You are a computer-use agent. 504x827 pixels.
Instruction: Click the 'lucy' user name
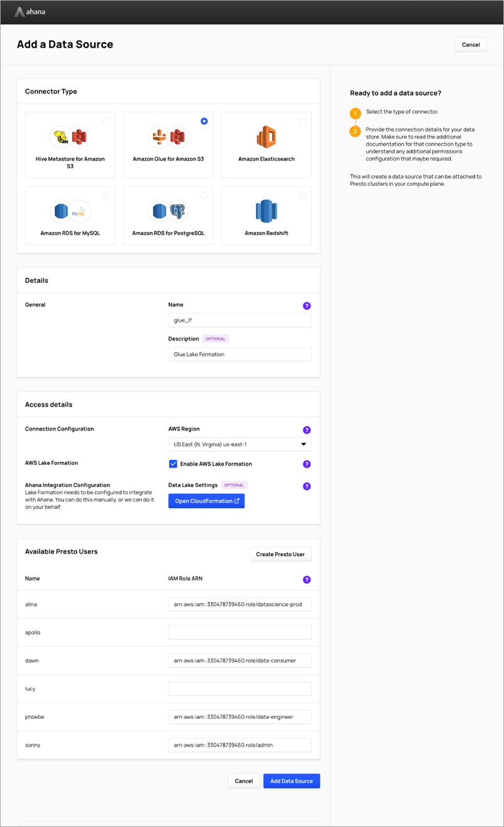(30, 689)
